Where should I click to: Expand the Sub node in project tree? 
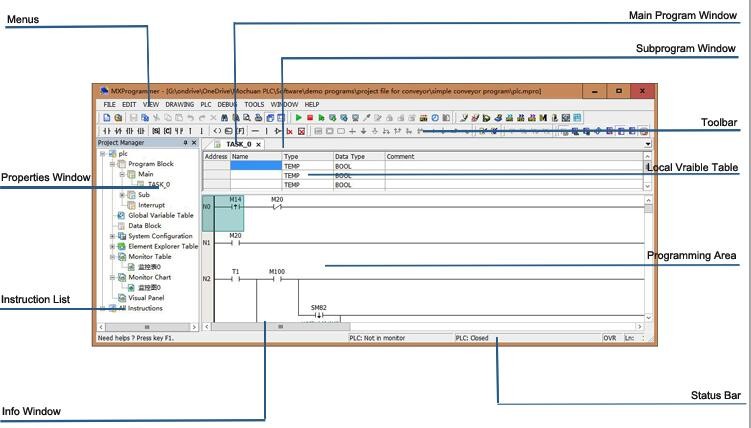click(122, 195)
